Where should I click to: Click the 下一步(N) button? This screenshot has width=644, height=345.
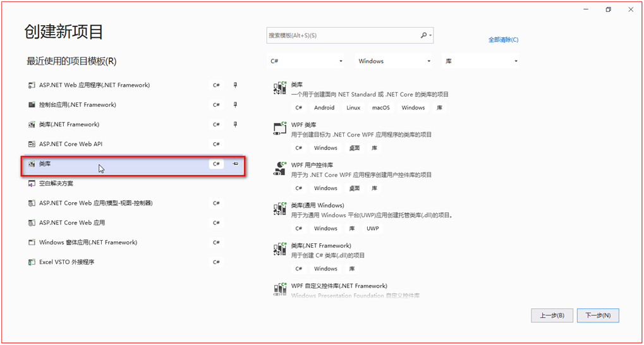point(598,315)
